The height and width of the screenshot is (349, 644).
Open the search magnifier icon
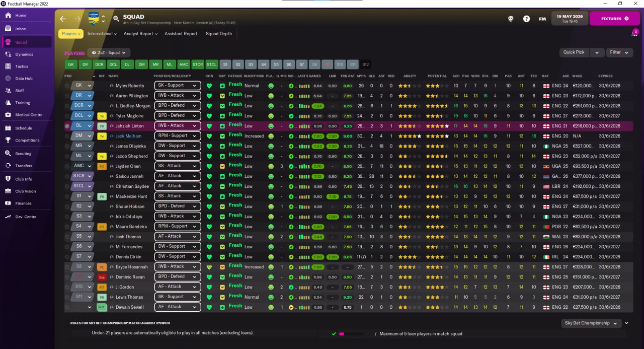[x=116, y=19]
